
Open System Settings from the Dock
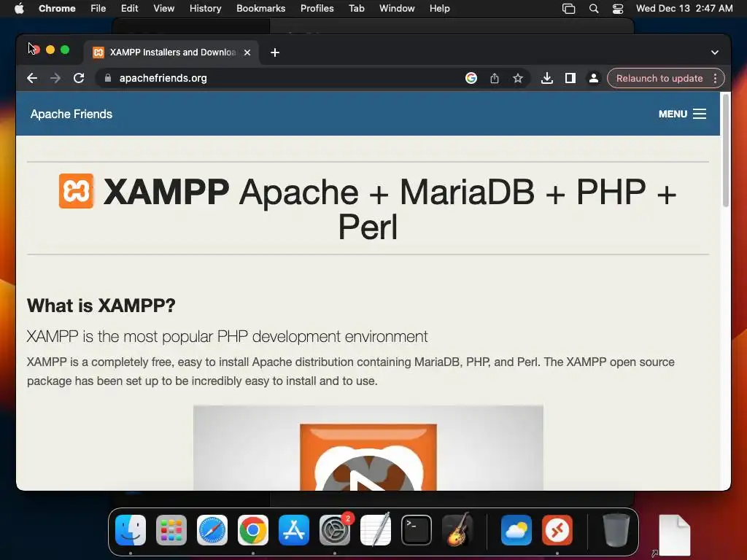click(334, 530)
